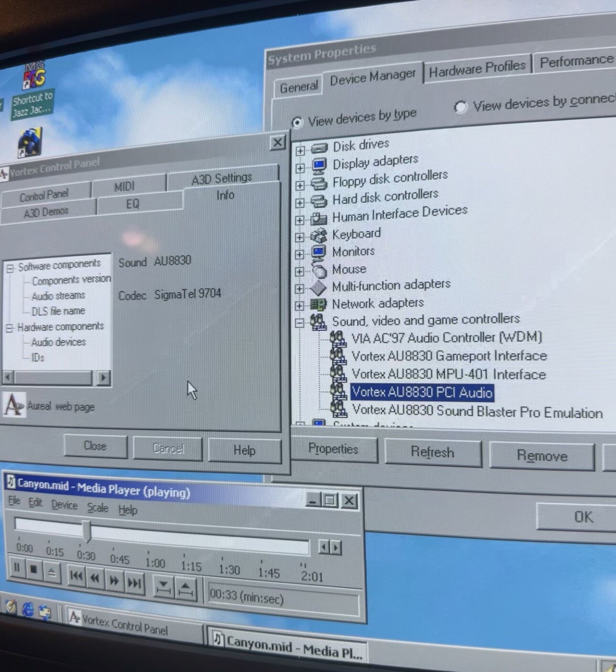This screenshot has width=616, height=672.
Task: Click the Refresh button in Device Manager
Action: (x=433, y=452)
